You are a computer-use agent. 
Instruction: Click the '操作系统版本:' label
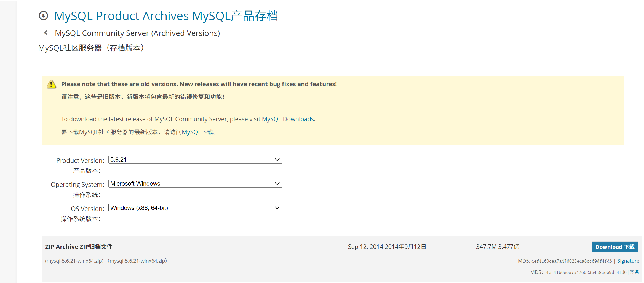coord(81,219)
